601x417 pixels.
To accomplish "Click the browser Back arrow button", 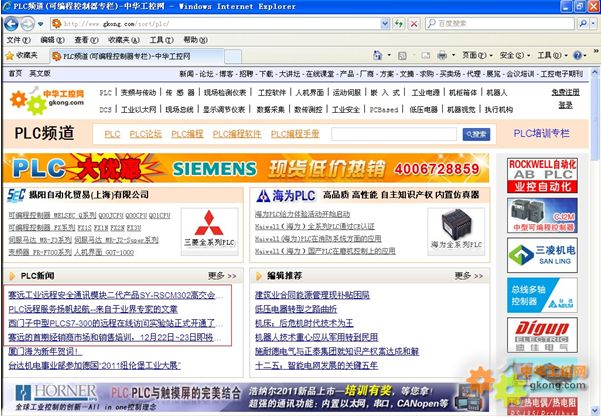I will [11, 24].
